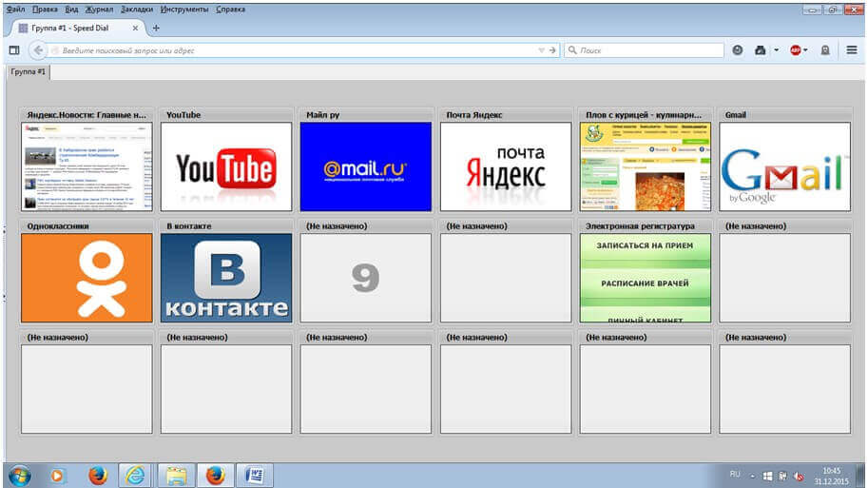Close the Speed Dial browser tab

(137, 28)
